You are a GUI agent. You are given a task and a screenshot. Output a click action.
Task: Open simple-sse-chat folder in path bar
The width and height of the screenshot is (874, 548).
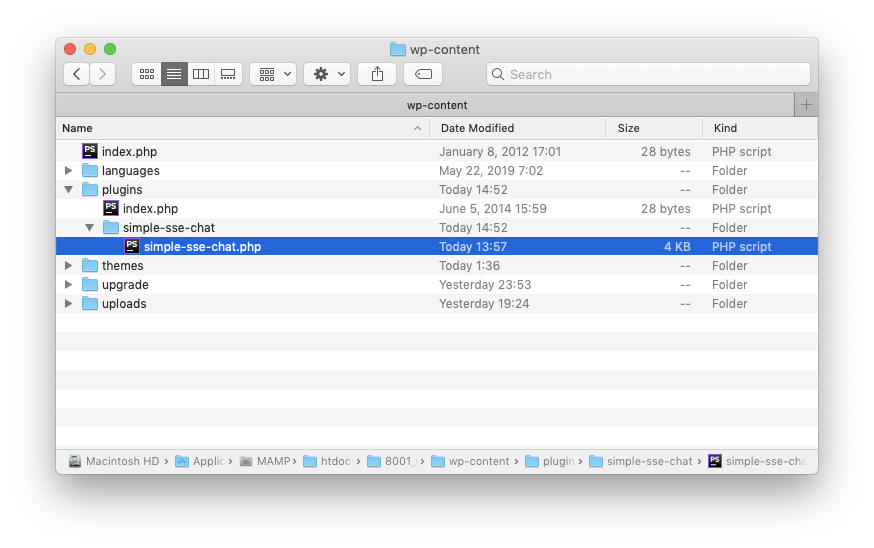(x=641, y=461)
